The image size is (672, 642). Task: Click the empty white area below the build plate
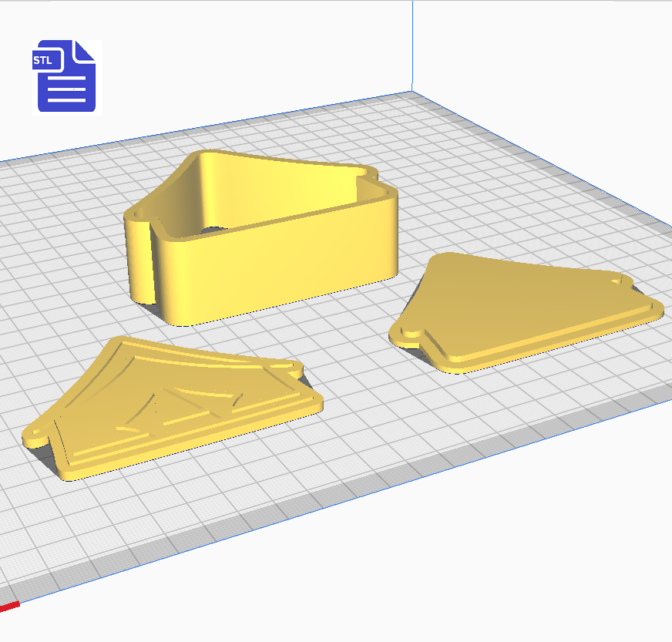(x=385, y=586)
